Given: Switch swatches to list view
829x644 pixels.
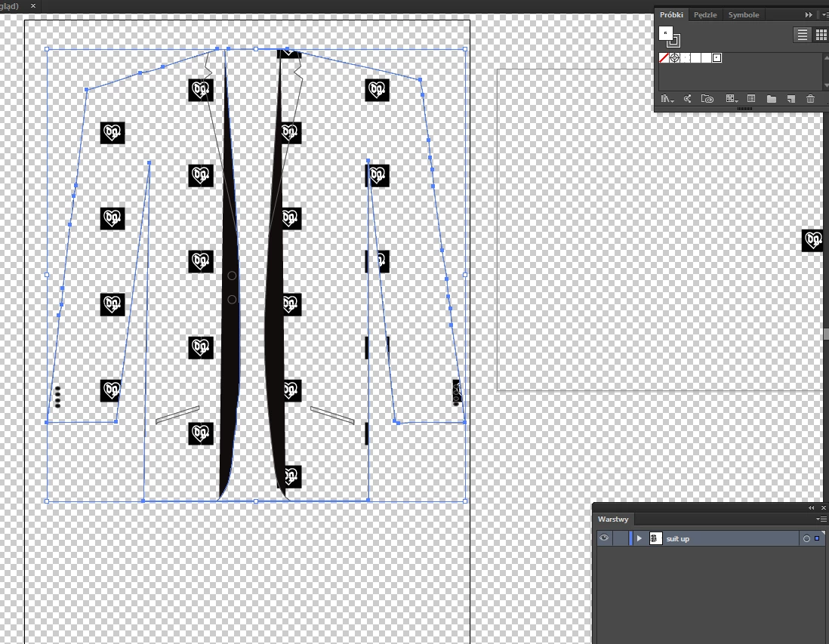Looking at the screenshot, I should click(x=802, y=35).
